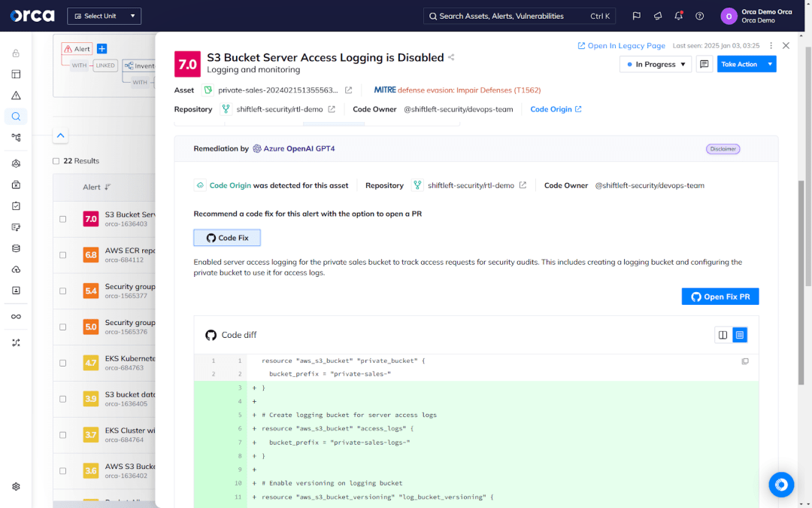Image resolution: width=812 pixels, height=508 pixels.
Task: Click the Open Fix PR button
Action: coord(720,297)
